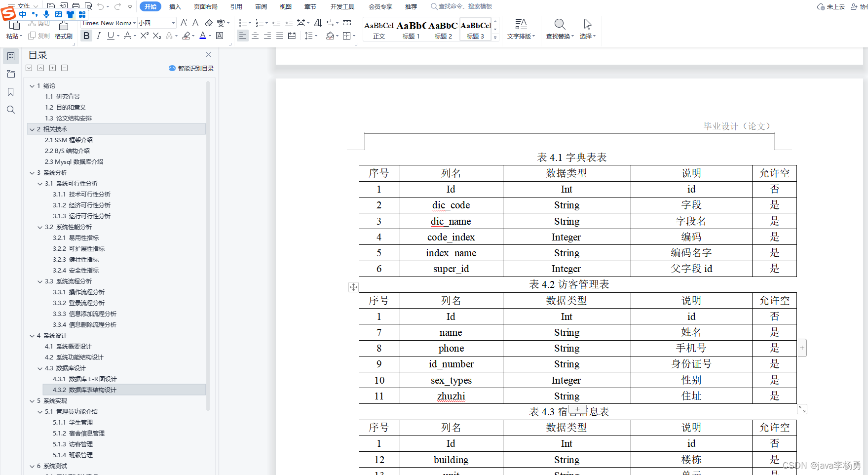The height and width of the screenshot is (475, 868).
Task: Click the strikethrough A icon
Action: (x=128, y=36)
